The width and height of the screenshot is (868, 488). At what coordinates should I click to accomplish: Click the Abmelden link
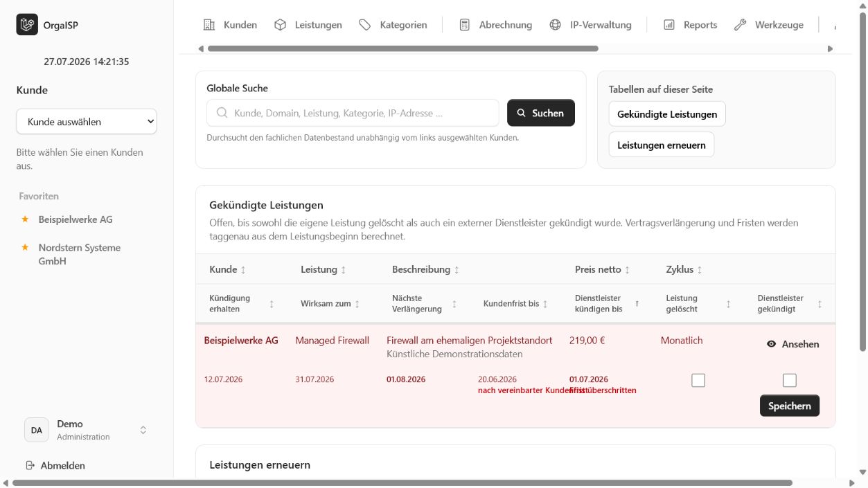[x=55, y=465]
